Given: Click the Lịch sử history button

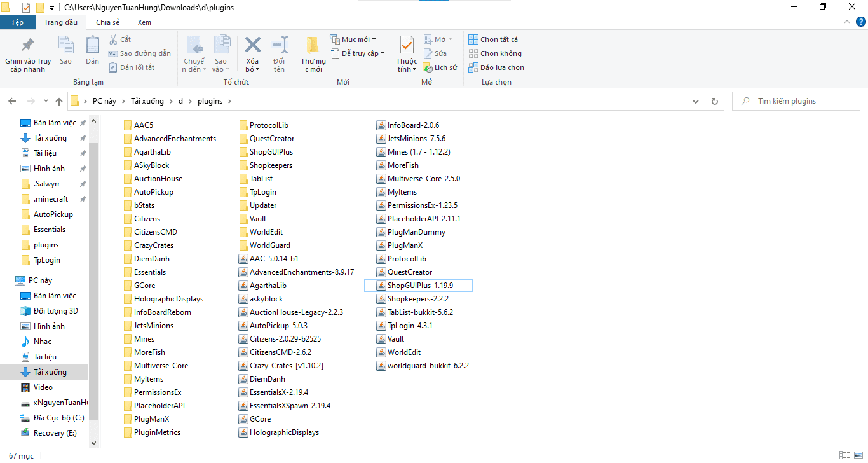Looking at the screenshot, I should coord(440,67).
